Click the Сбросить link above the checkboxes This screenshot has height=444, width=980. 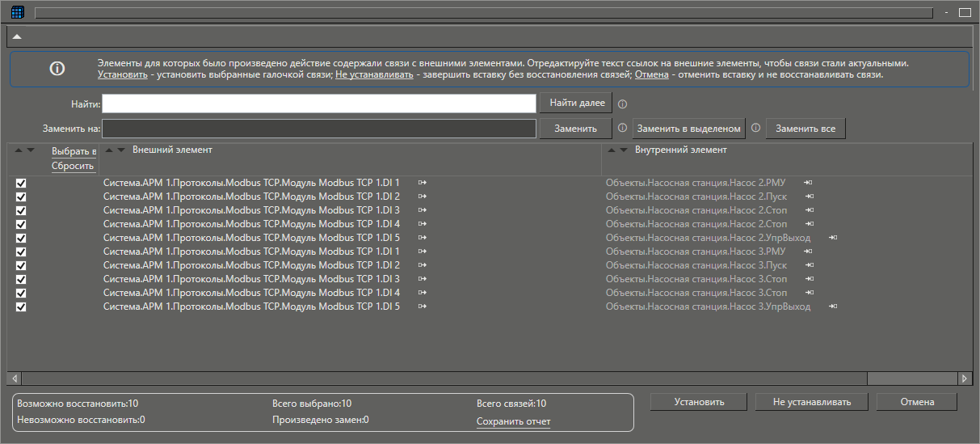pyautogui.click(x=73, y=166)
